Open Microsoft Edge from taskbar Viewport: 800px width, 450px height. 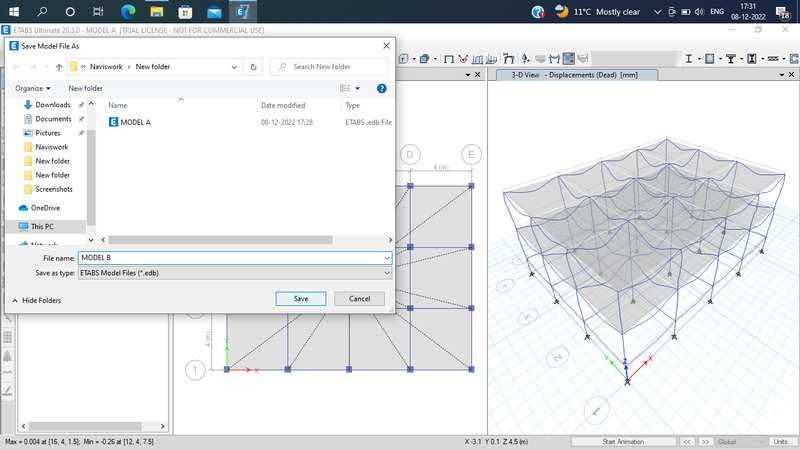point(128,11)
